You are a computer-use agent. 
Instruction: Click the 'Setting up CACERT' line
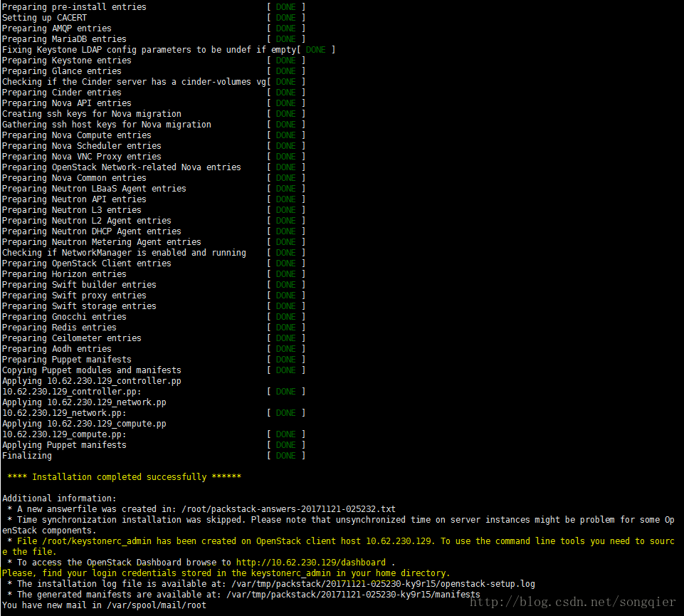tap(45, 18)
